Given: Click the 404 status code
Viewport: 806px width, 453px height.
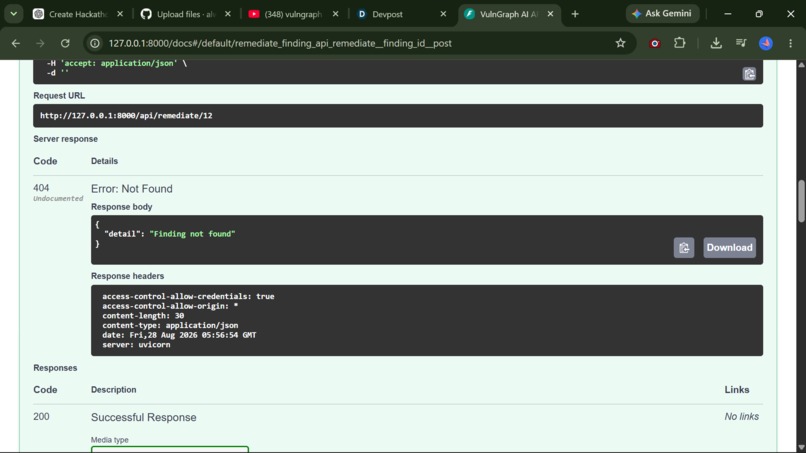Looking at the screenshot, I should 41,188.
